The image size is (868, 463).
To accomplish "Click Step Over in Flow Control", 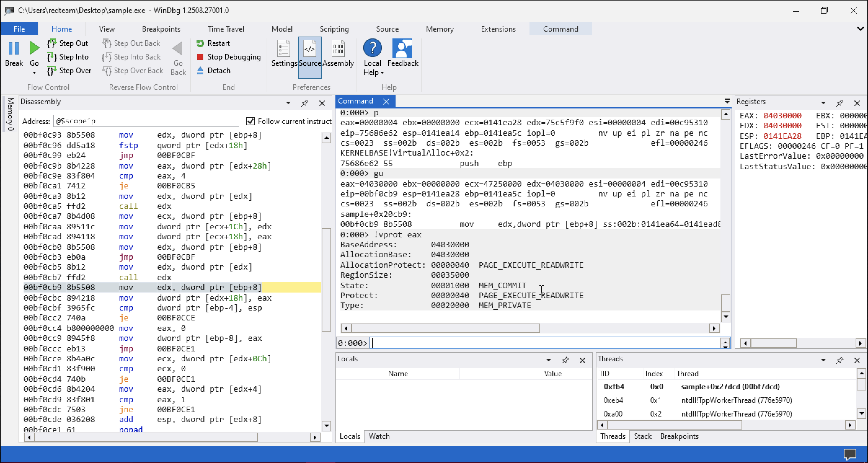I will tap(69, 70).
